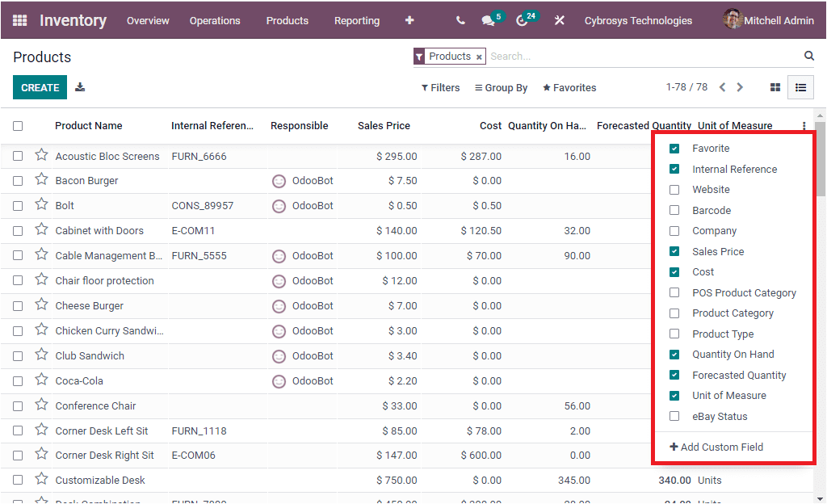Click the CREATE button
This screenshot has height=504, width=827.
pyautogui.click(x=40, y=87)
